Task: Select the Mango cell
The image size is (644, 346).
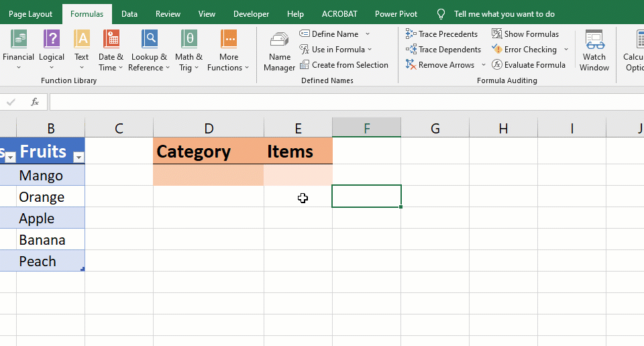Action: pos(50,175)
